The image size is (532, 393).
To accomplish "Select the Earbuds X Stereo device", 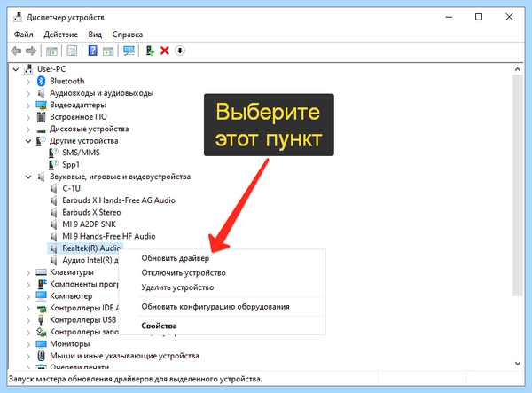I will point(91,212).
